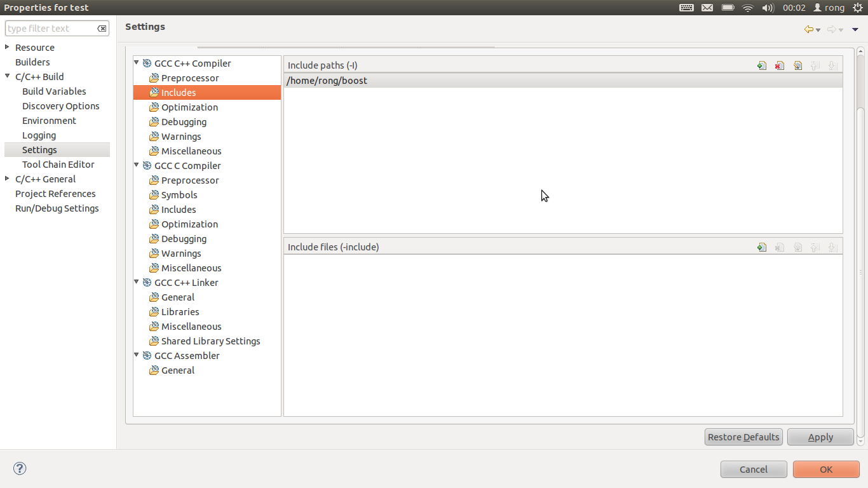The image size is (868, 488).
Task: Expand the Resource category
Action: 7,47
